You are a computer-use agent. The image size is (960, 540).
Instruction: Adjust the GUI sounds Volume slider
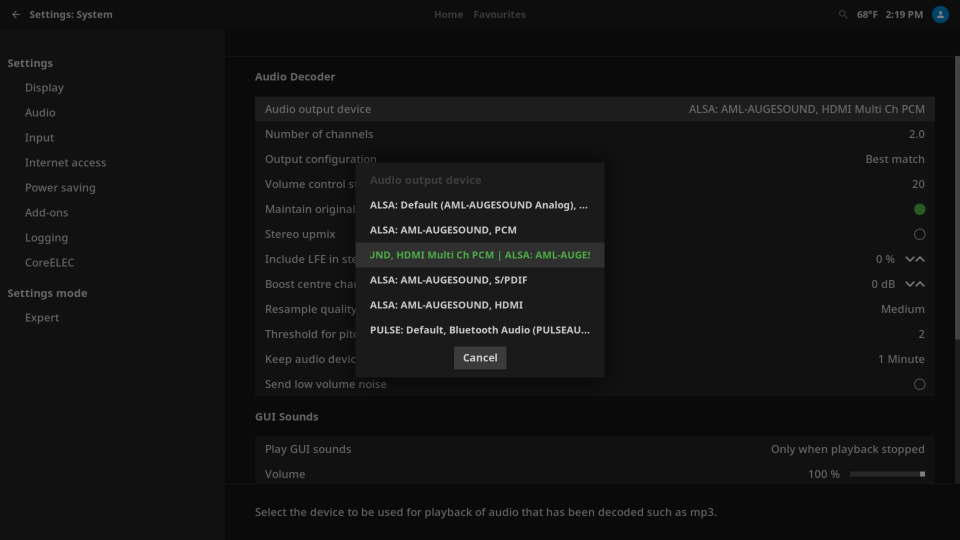click(x=887, y=474)
